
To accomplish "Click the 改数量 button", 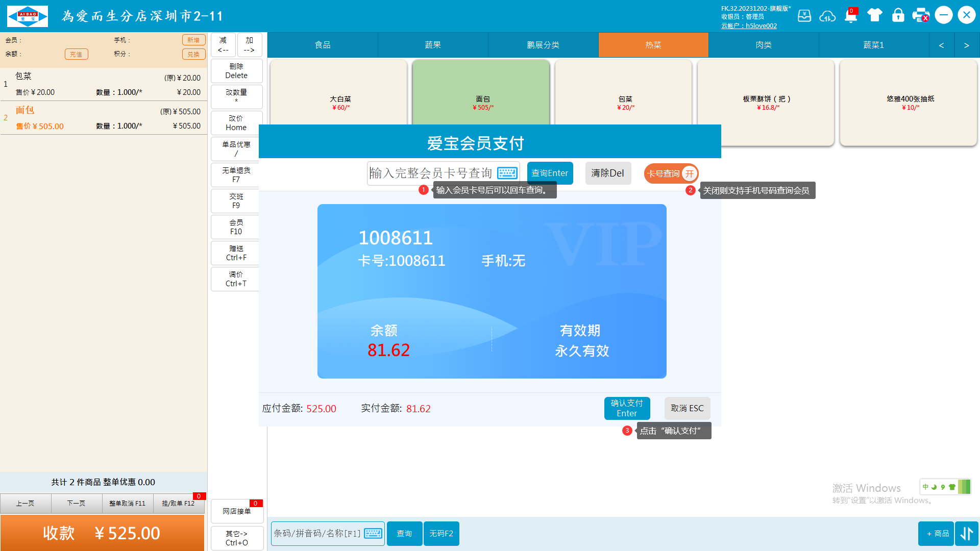I will [237, 97].
